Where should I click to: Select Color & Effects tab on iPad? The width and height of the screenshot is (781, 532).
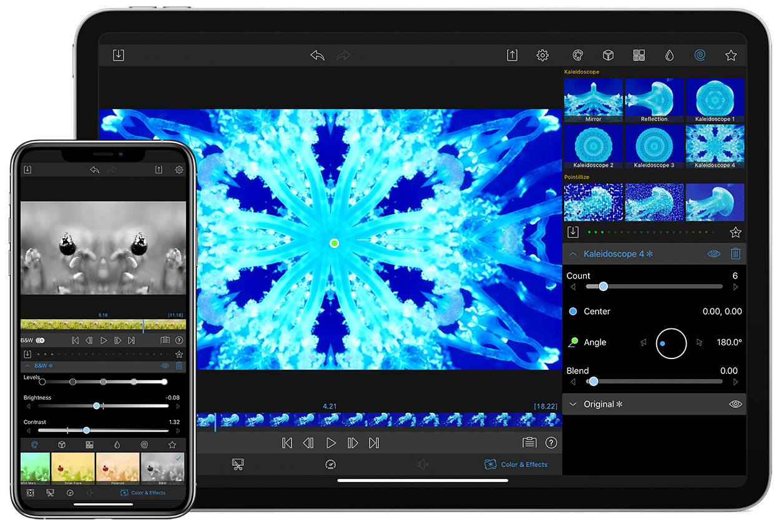click(x=516, y=464)
